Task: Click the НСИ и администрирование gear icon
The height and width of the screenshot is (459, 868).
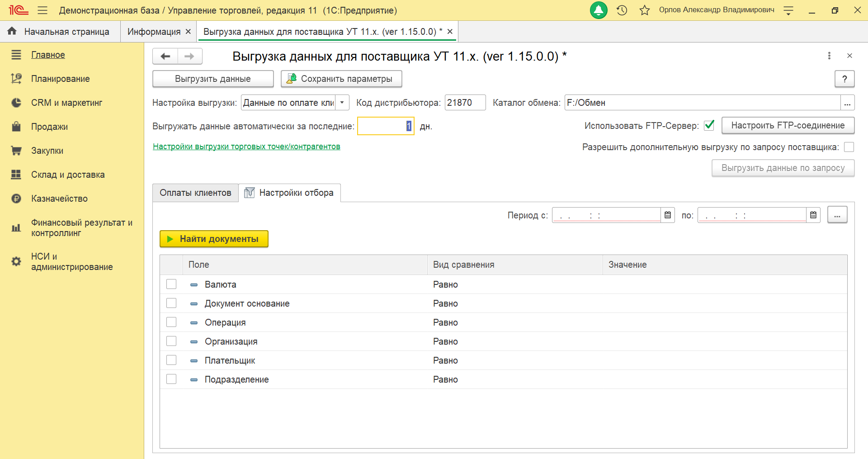Action: click(16, 261)
